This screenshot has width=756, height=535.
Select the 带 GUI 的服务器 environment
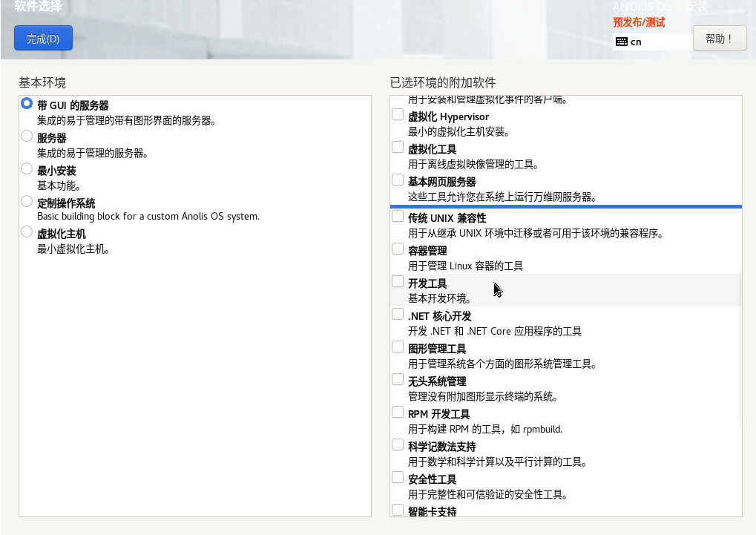27,104
